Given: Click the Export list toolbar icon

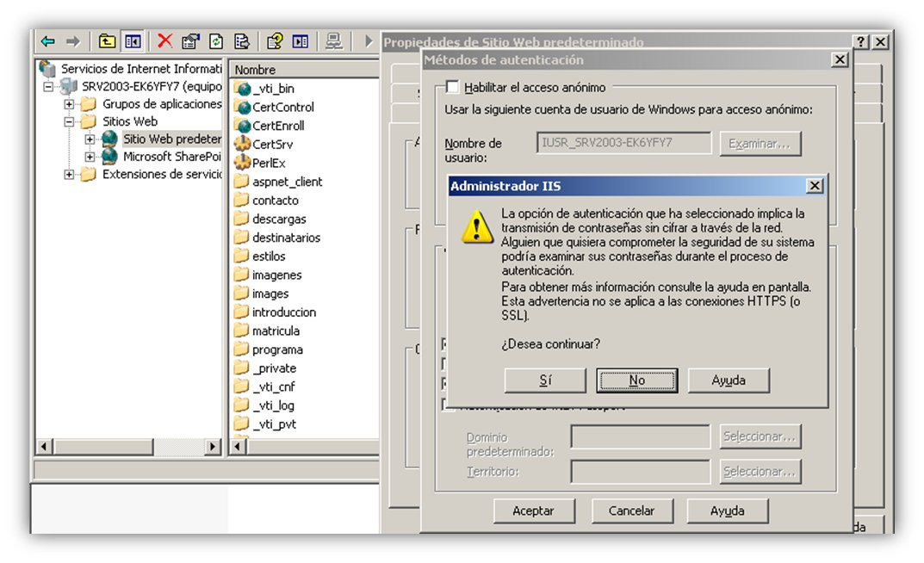Looking at the screenshot, I should [242, 41].
